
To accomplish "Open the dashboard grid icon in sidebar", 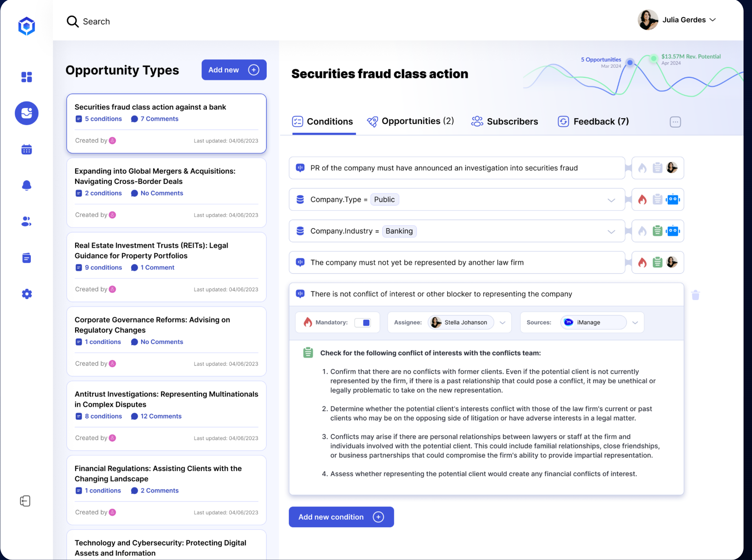I will coord(26,77).
